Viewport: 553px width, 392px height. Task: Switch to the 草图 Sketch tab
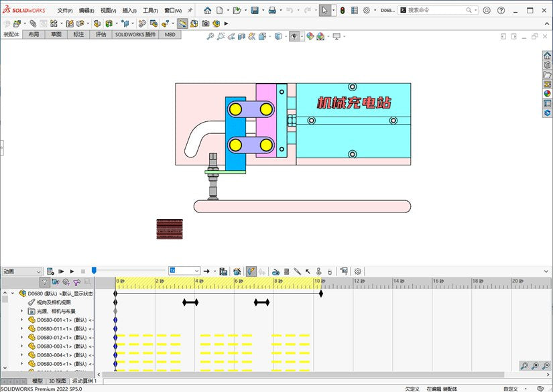coord(56,35)
